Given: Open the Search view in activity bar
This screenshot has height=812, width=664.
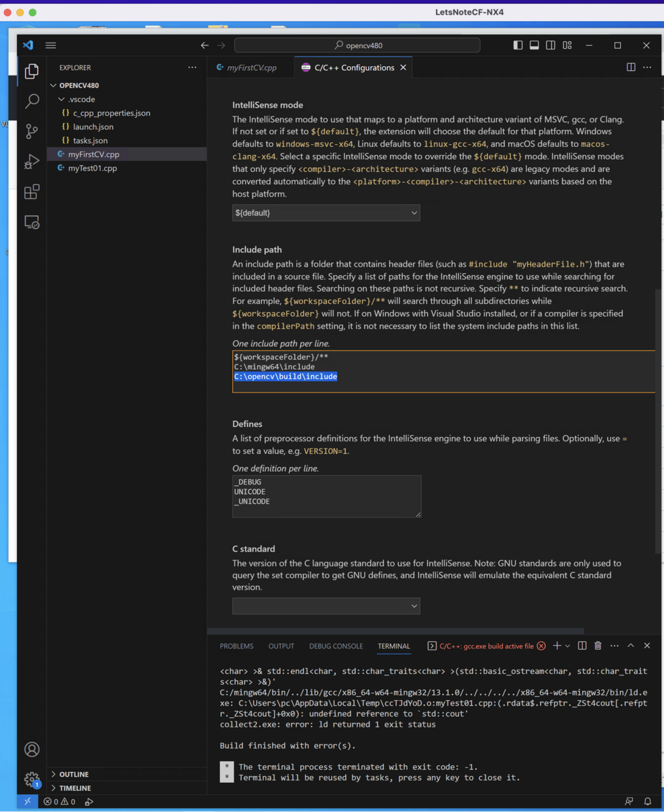Looking at the screenshot, I should pos(32,101).
